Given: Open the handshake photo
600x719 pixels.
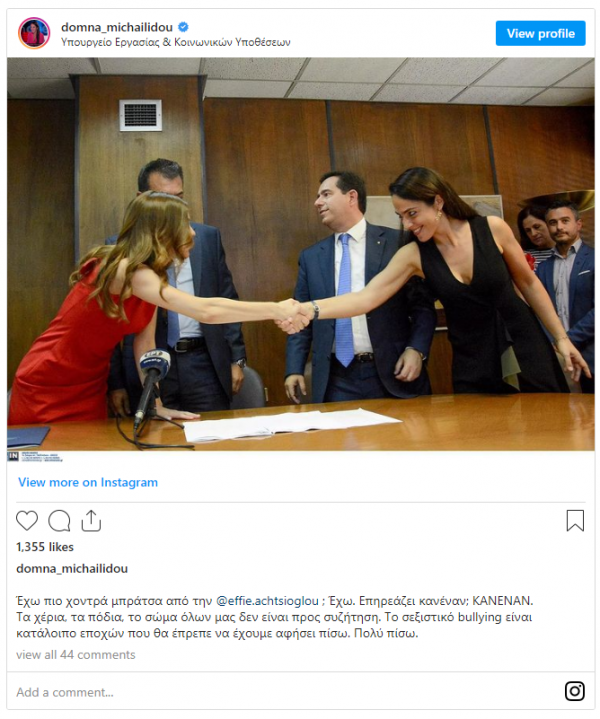Looking at the screenshot, I should [301, 254].
